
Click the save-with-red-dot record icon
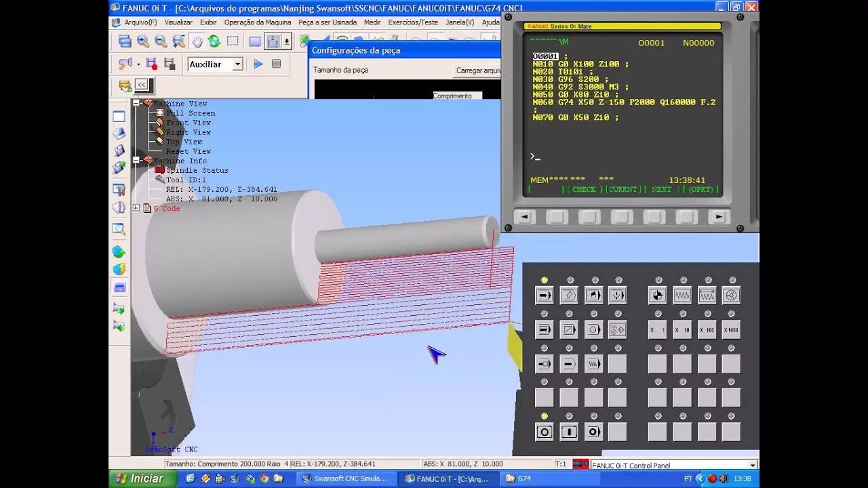[152, 64]
